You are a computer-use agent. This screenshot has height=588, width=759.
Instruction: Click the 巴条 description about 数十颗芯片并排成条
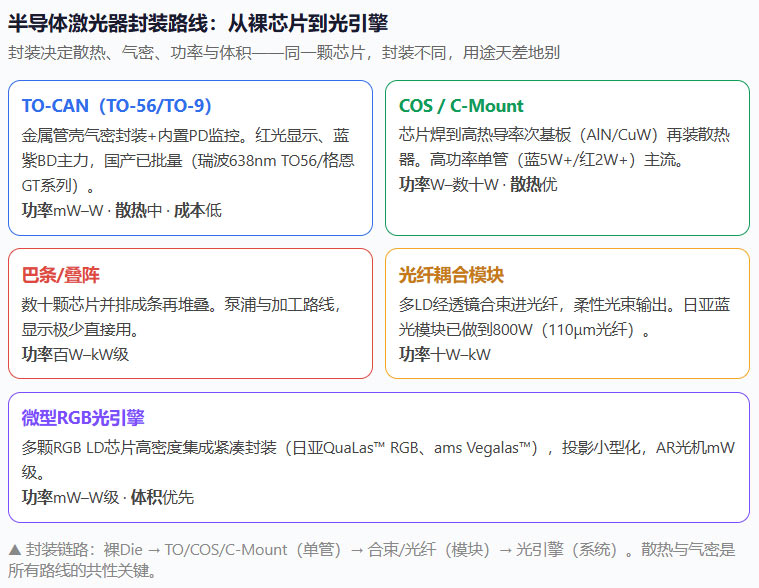(182, 317)
